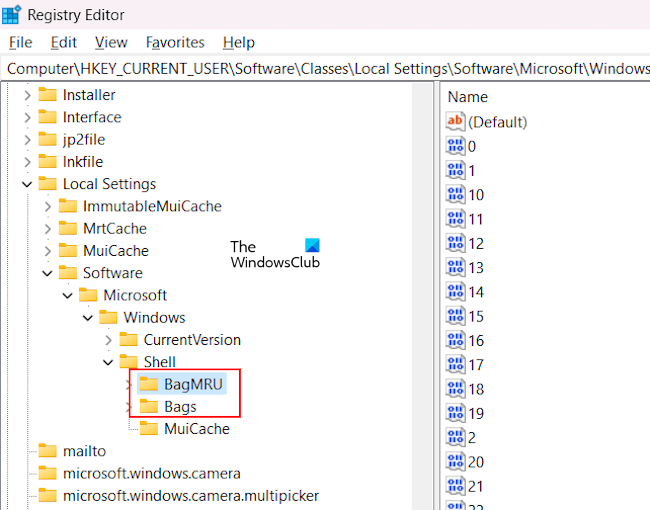Expand the MrtCache key
This screenshot has height=510, width=650.
click(x=48, y=229)
